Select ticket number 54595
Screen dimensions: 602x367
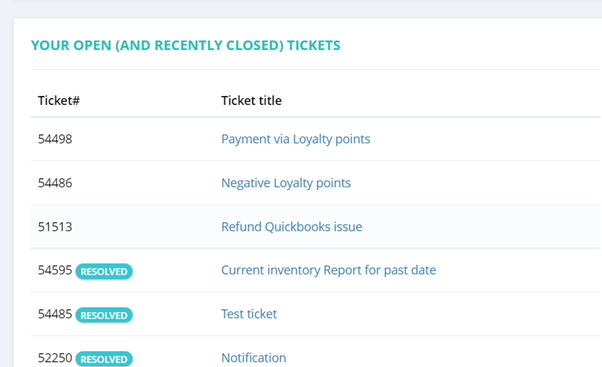(55, 270)
